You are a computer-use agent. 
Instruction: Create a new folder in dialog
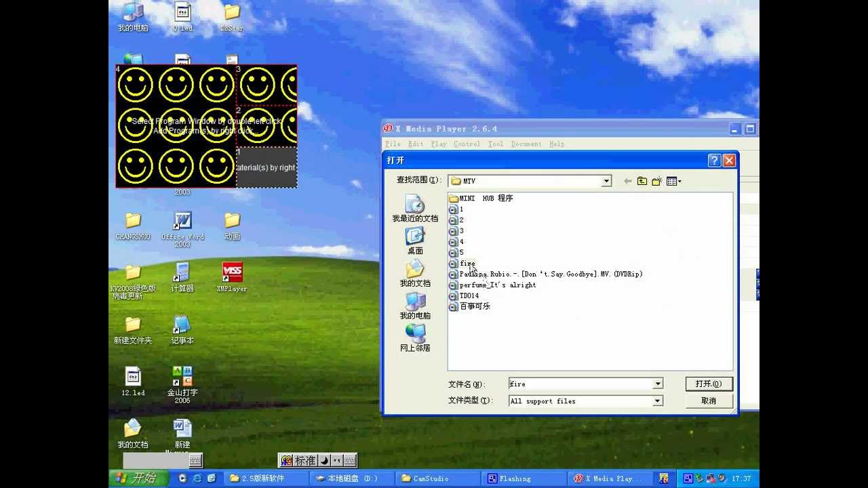point(656,181)
